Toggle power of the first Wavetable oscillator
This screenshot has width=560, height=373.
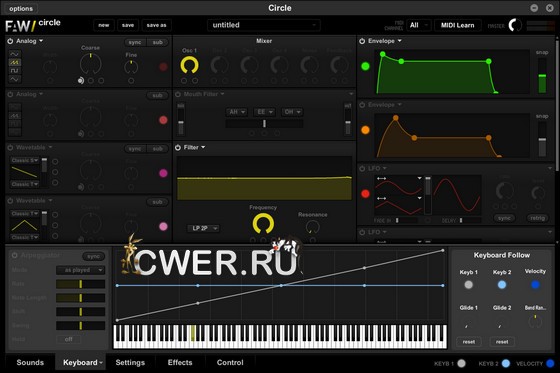point(10,148)
